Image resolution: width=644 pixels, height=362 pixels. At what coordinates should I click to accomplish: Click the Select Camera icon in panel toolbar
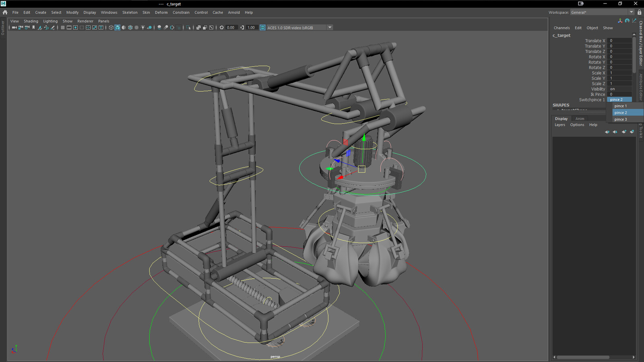tap(14, 27)
